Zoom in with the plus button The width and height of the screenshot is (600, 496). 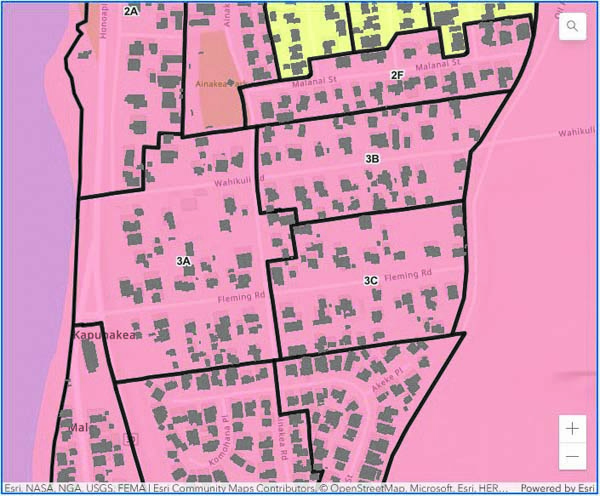point(572,429)
